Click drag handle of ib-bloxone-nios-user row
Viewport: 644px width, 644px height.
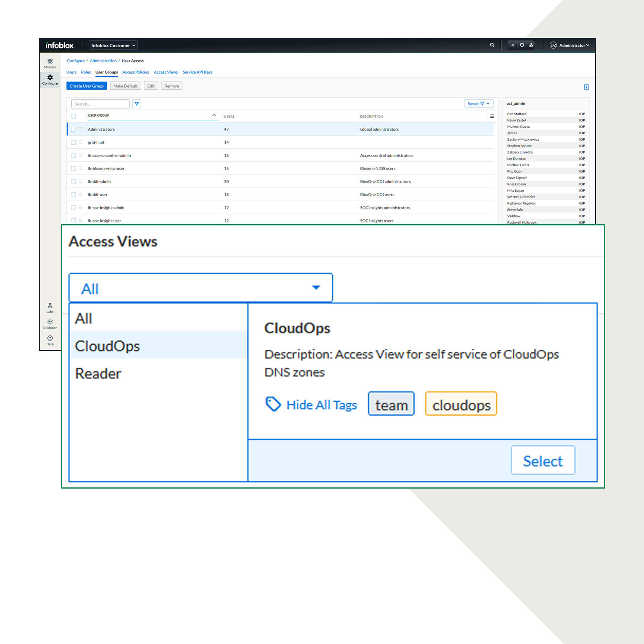click(x=80, y=168)
